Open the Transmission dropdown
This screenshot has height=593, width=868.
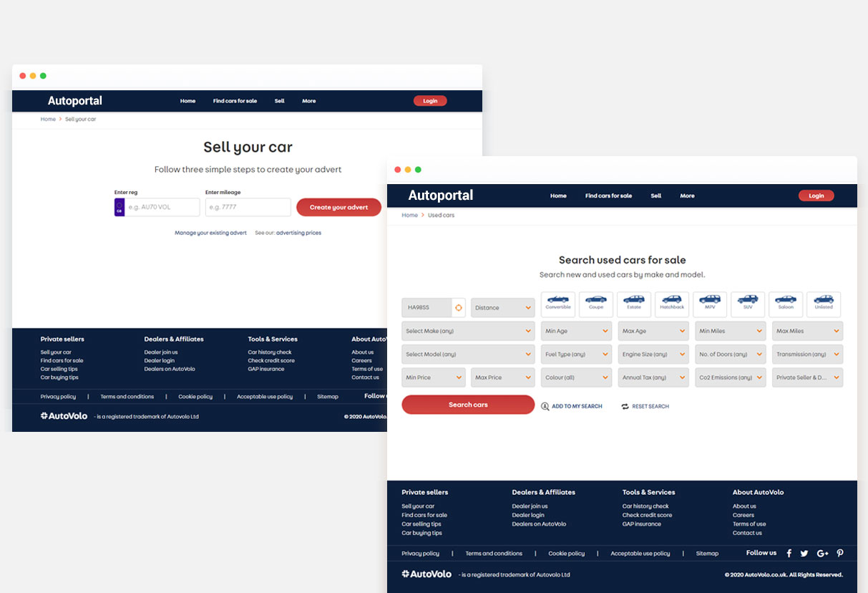click(807, 354)
